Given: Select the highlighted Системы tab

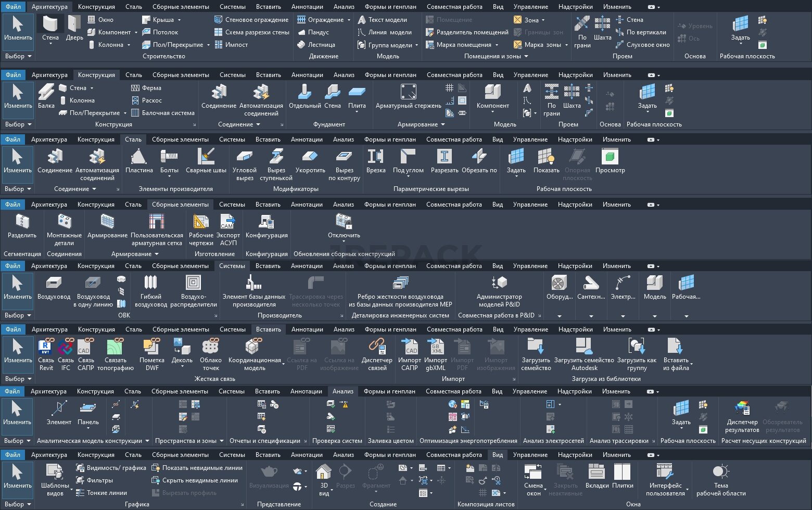Looking at the screenshot, I should pyautogui.click(x=232, y=266).
